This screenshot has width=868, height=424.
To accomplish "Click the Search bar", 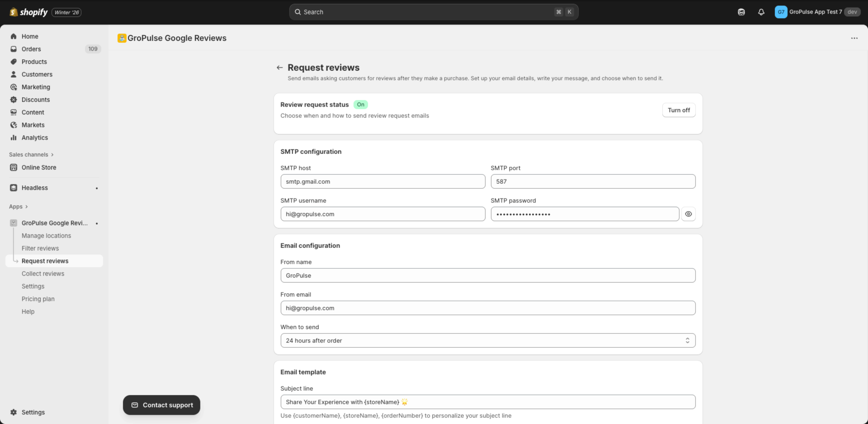I will pyautogui.click(x=433, y=12).
